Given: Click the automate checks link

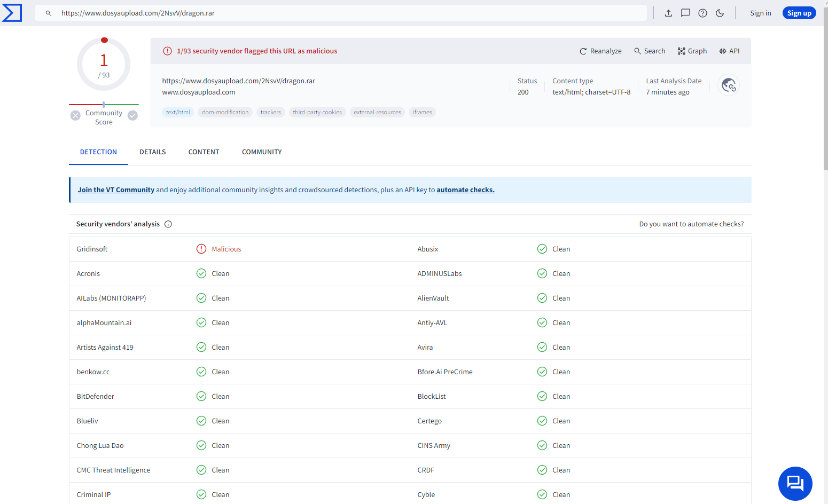Looking at the screenshot, I should 465,190.
